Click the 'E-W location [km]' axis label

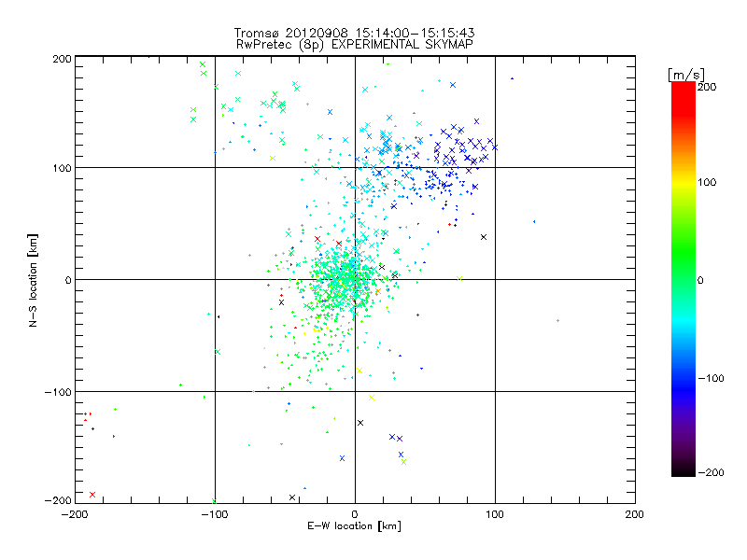354,526
